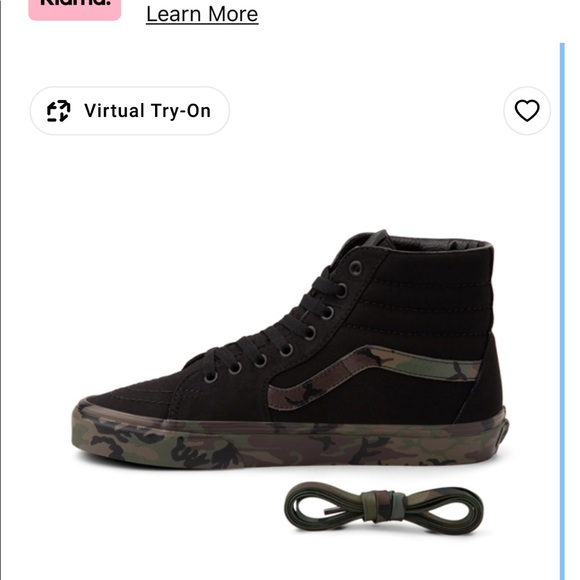Tap the pink Klarna logo badge

click(x=75, y=8)
